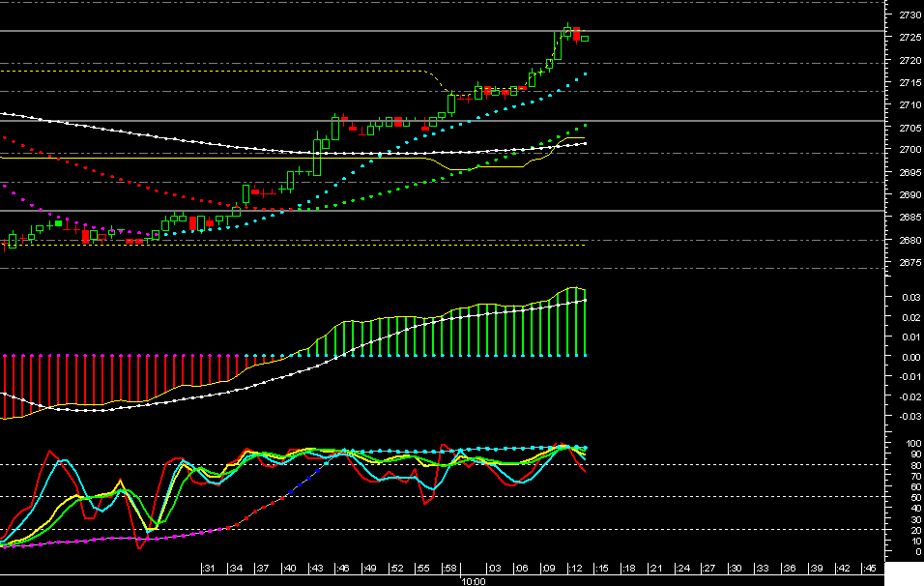Viewport: 924px width, 586px height.
Task: Click the :45 time axis label
Action: (871, 569)
